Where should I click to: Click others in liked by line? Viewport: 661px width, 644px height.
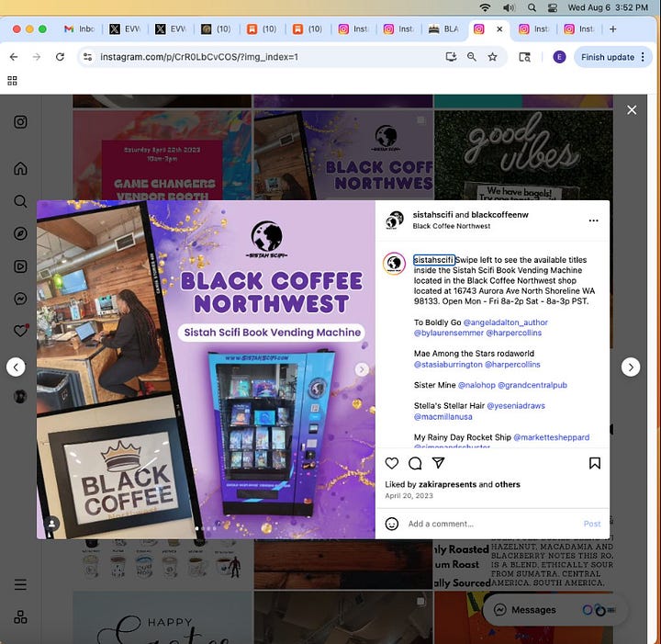tap(508, 484)
